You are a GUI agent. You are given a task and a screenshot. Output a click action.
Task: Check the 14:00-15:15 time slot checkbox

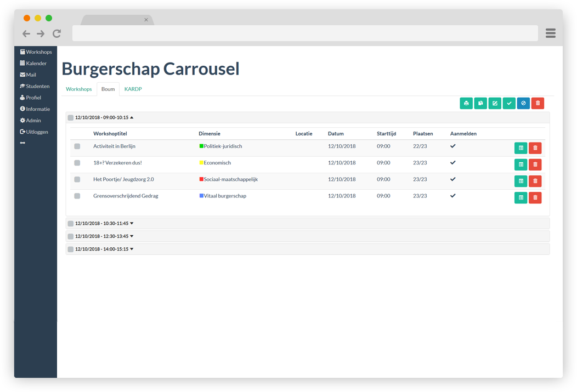tap(71, 249)
